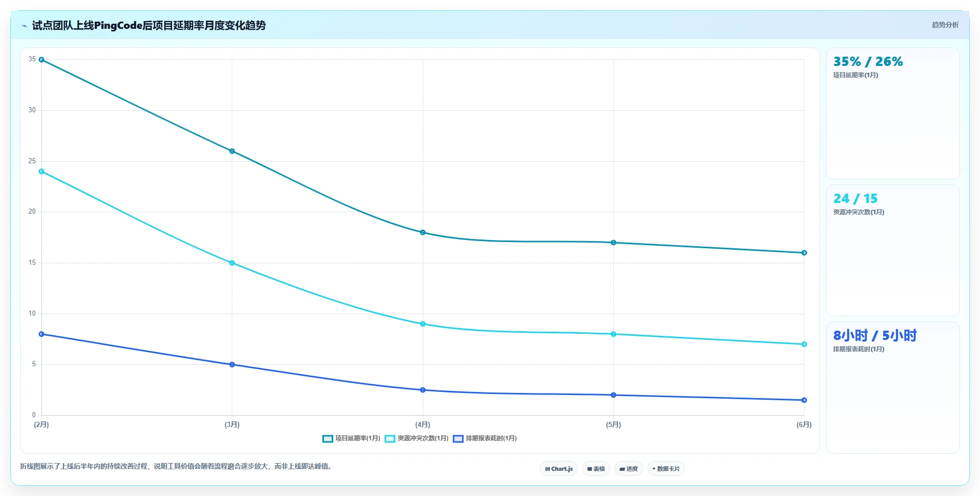The height and width of the screenshot is (496, 980).
Task: Click the (4月) x-axis label
Action: [x=423, y=425]
